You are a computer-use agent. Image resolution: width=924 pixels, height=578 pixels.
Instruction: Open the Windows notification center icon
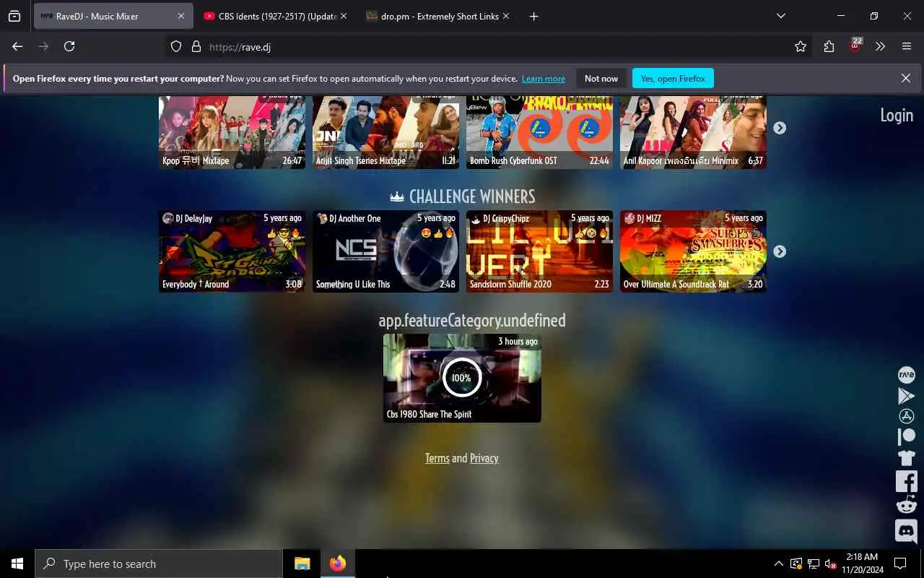(x=900, y=564)
